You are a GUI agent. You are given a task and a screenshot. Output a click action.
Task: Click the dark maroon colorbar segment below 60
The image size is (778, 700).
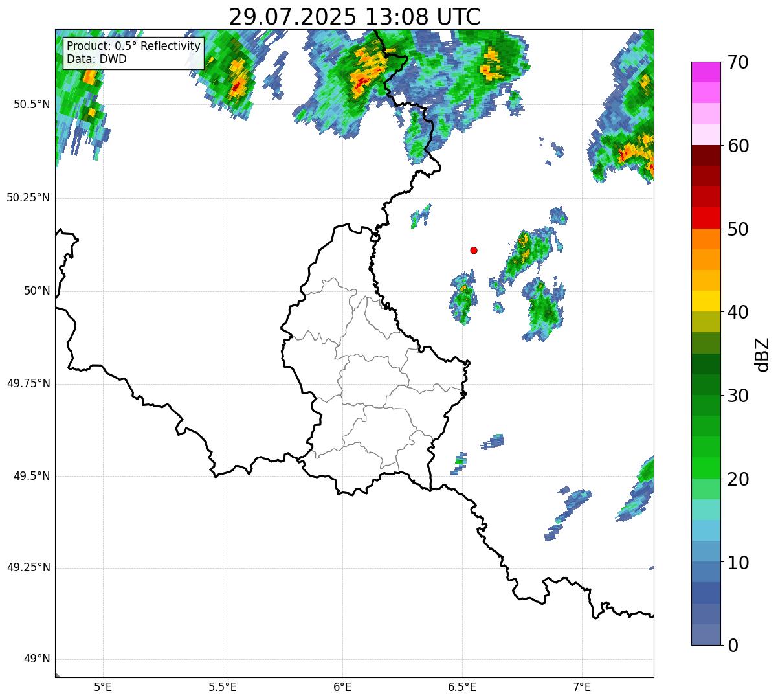coord(706,155)
